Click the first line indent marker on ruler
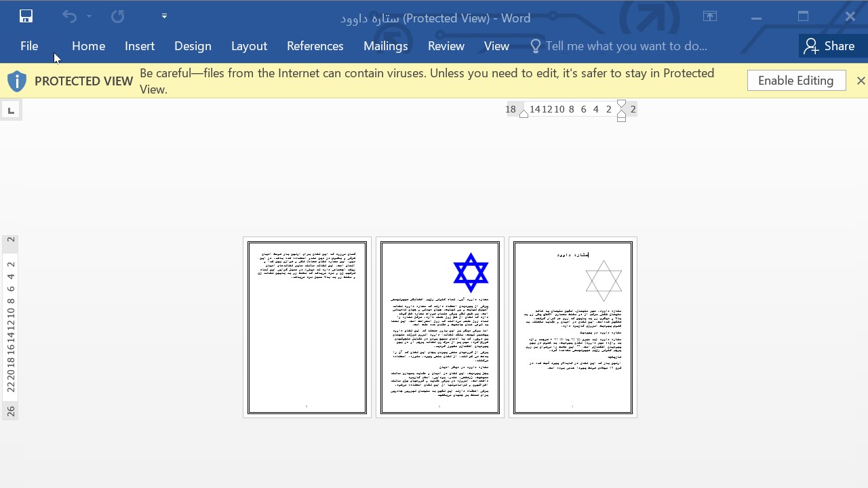868x488 pixels. pyautogui.click(x=622, y=104)
